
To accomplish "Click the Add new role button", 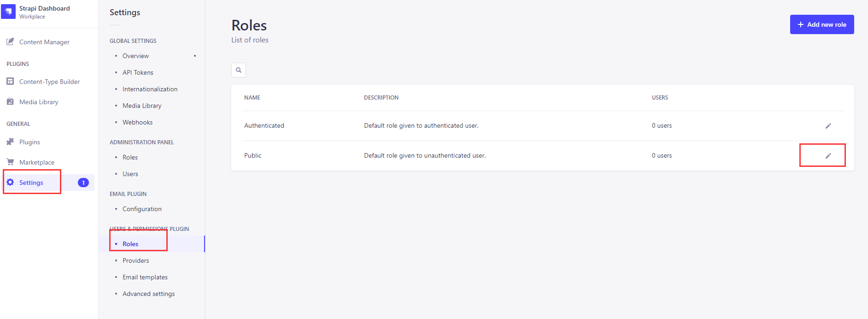I will pyautogui.click(x=821, y=24).
